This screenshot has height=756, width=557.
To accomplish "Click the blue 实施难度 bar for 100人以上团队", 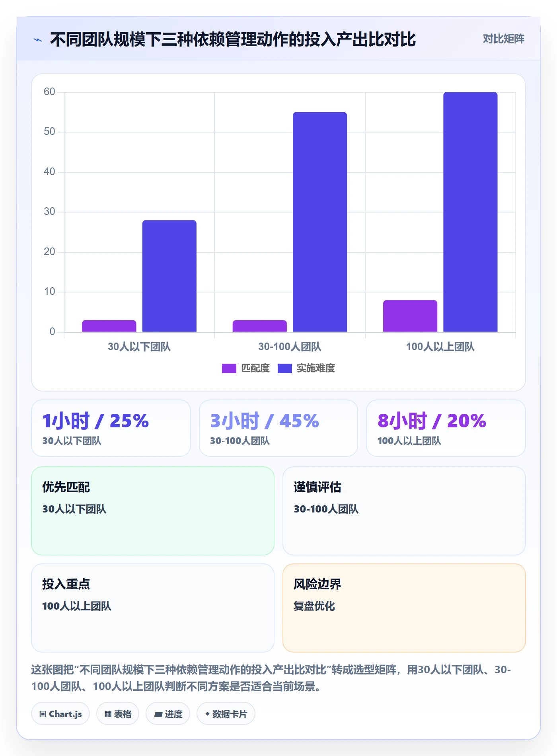I will (x=471, y=212).
